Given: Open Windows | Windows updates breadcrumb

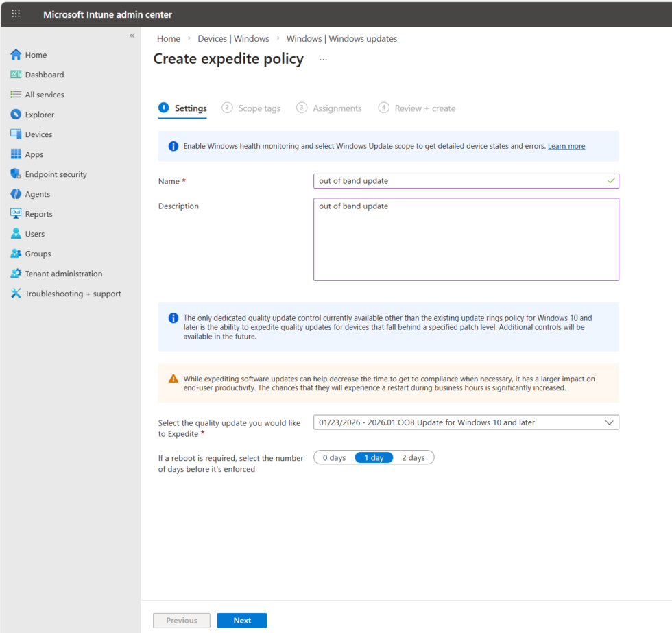Looking at the screenshot, I should click(341, 38).
